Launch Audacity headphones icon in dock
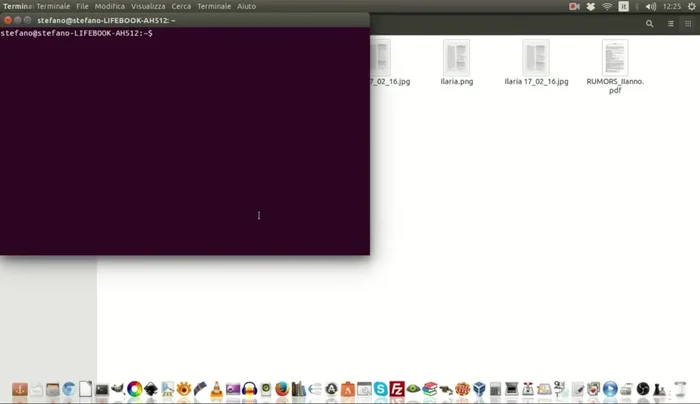Screen dimensions: 700x404 tap(249, 389)
